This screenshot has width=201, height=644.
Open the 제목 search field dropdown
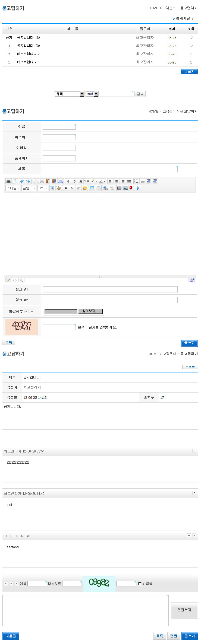82,94
